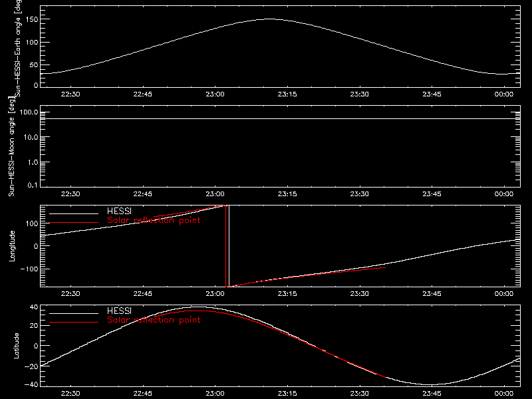Click the 20 tick on Latitude axis

pyautogui.click(x=34, y=325)
